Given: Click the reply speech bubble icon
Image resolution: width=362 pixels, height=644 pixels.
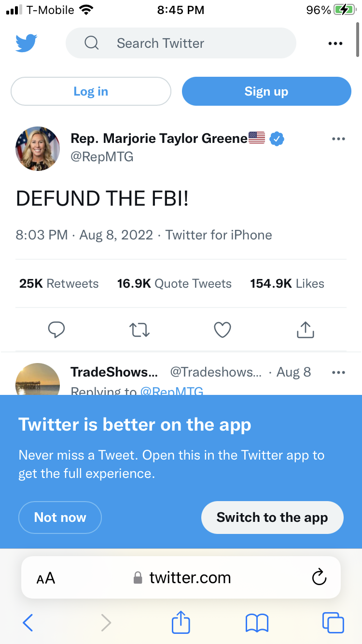Looking at the screenshot, I should click(x=56, y=330).
